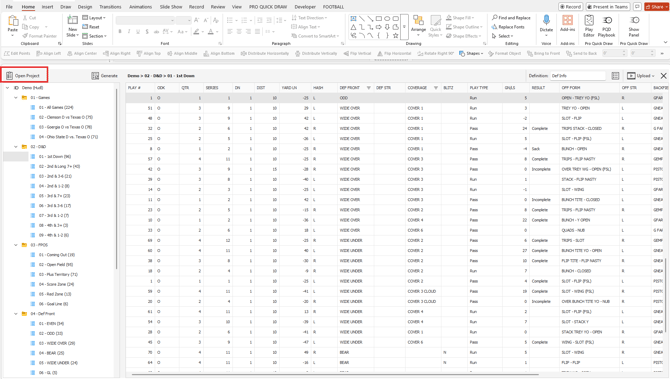This screenshot has width=670, height=379.
Task: Collapse the Demo root node
Action: click(7, 88)
